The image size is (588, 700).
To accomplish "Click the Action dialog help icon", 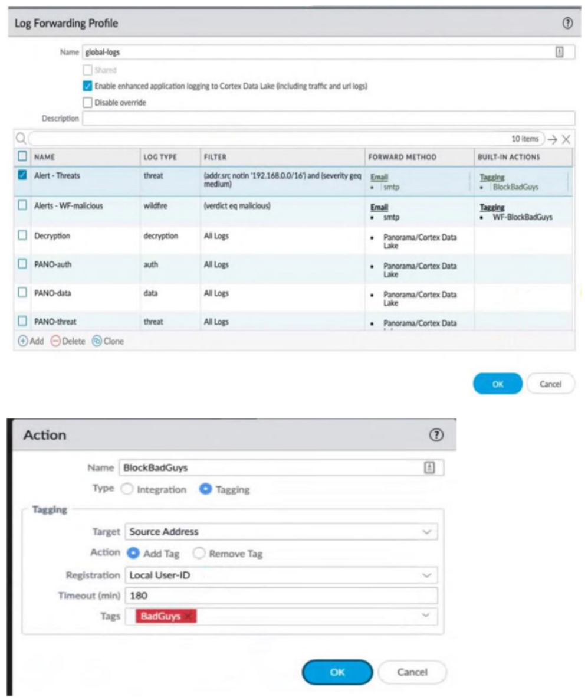I will (x=436, y=436).
